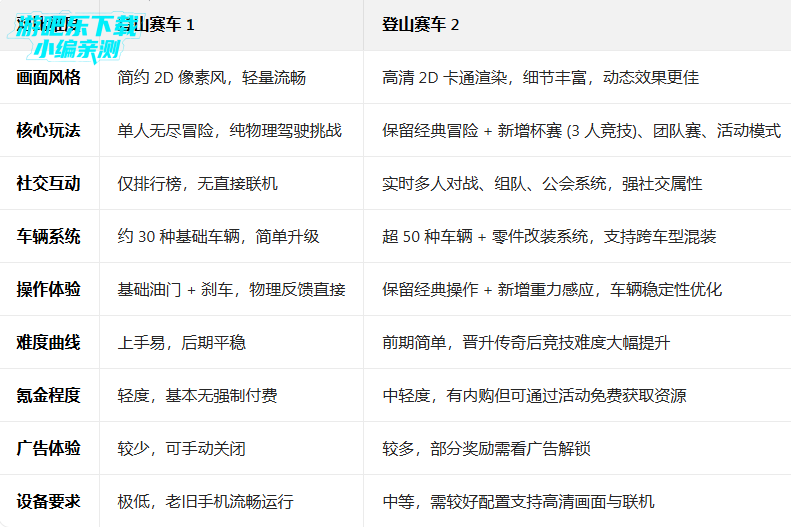Select the 核心玩法 row label
The width and height of the screenshot is (791, 527).
(49, 130)
